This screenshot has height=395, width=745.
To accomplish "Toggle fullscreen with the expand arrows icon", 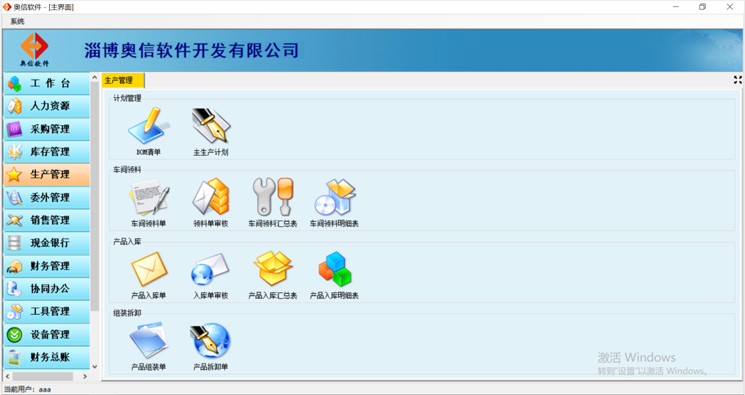I will tap(737, 80).
